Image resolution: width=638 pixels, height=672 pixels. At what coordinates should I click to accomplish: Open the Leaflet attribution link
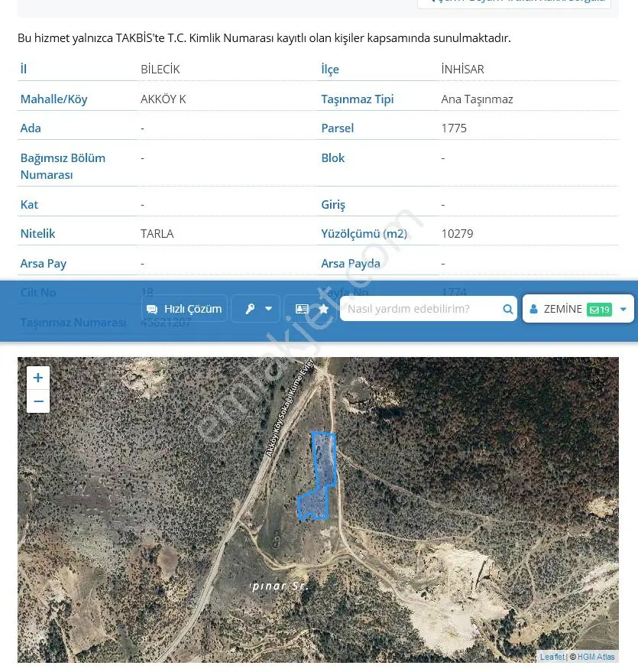[x=552, y=657]
